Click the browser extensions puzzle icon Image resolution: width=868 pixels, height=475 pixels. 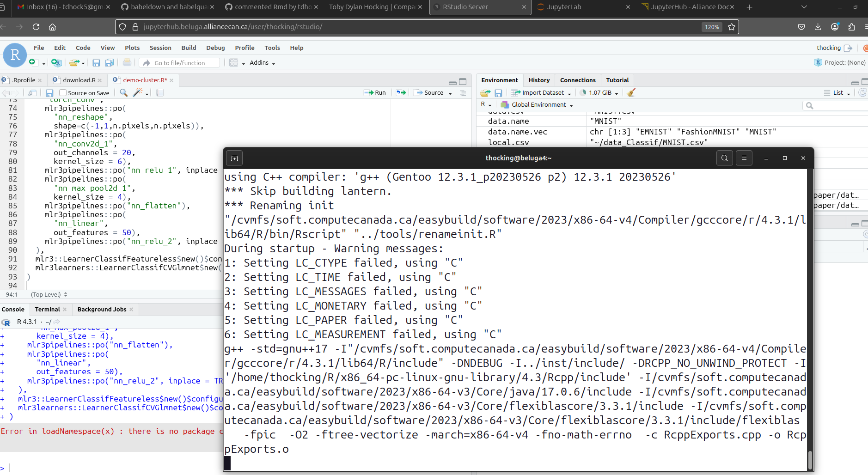coord(851,27)
